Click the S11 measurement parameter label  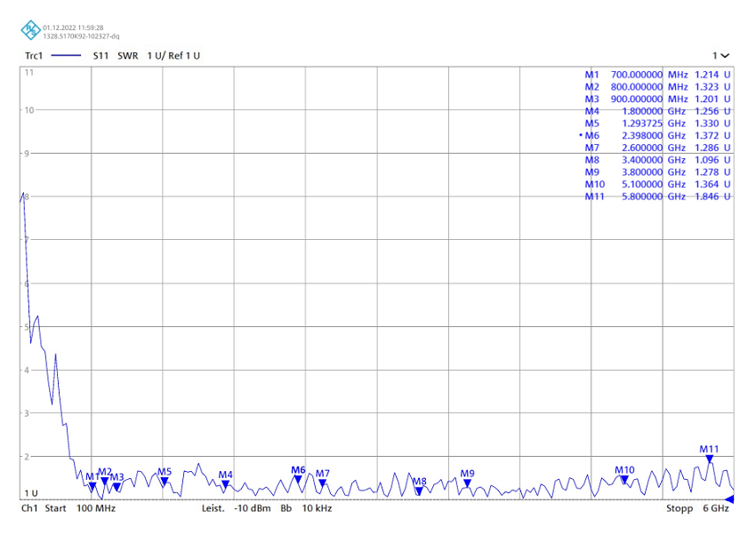[101, 56]
